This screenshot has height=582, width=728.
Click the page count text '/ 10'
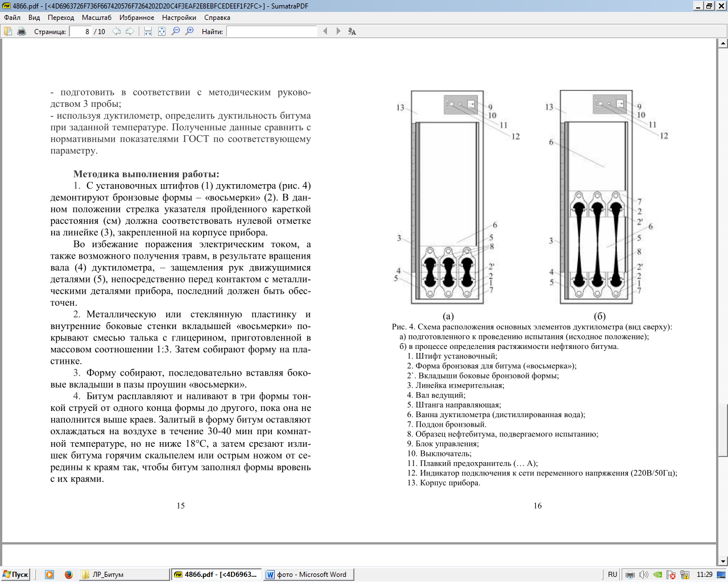[100, 32]
